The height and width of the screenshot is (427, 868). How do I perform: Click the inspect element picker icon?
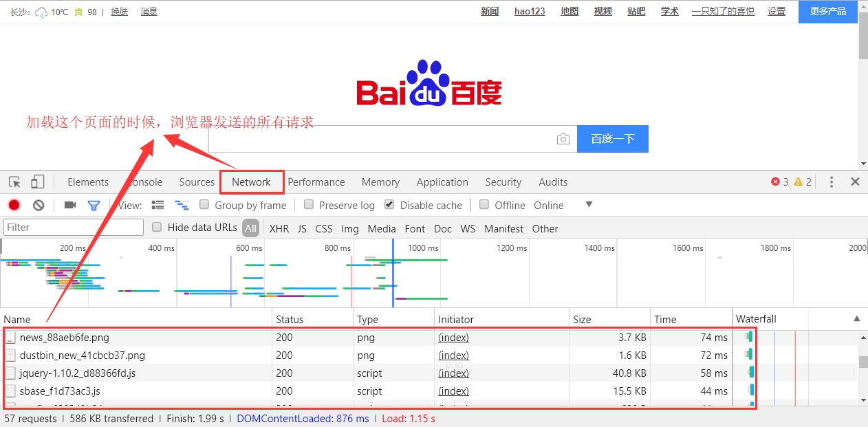(14, 182)
